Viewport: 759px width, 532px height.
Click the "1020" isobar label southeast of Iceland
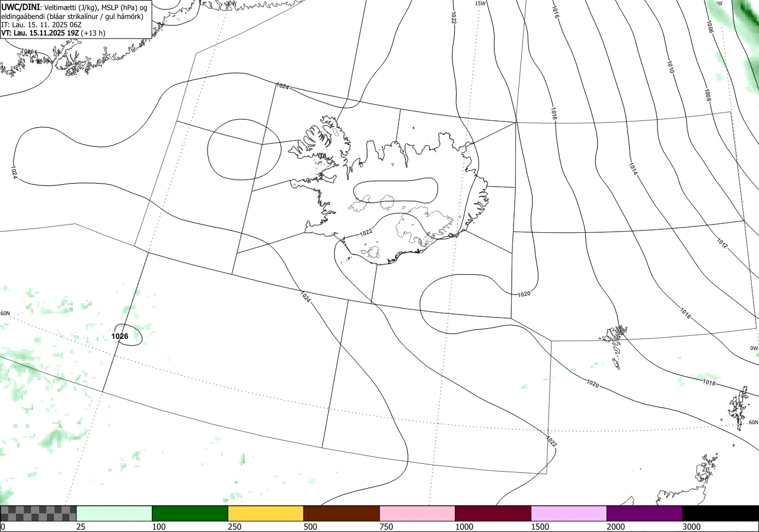[x=524, y=294]
